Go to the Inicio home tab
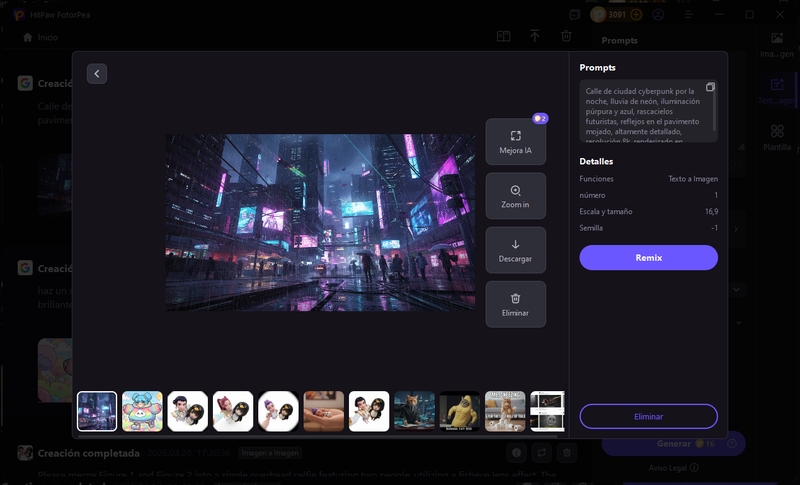This screenshot has width=800, height=485. pos(40,37)
